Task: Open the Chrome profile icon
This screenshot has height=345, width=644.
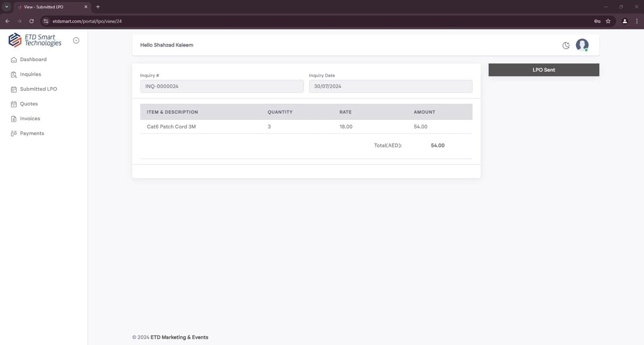Action: [625, 21]
